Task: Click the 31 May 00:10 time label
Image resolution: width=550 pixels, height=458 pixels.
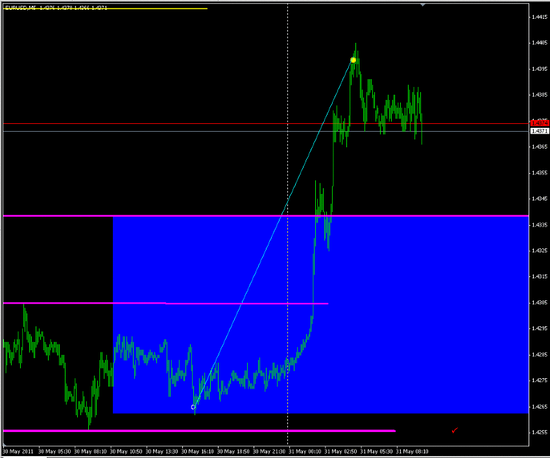Action: click(x=304, y=451)
